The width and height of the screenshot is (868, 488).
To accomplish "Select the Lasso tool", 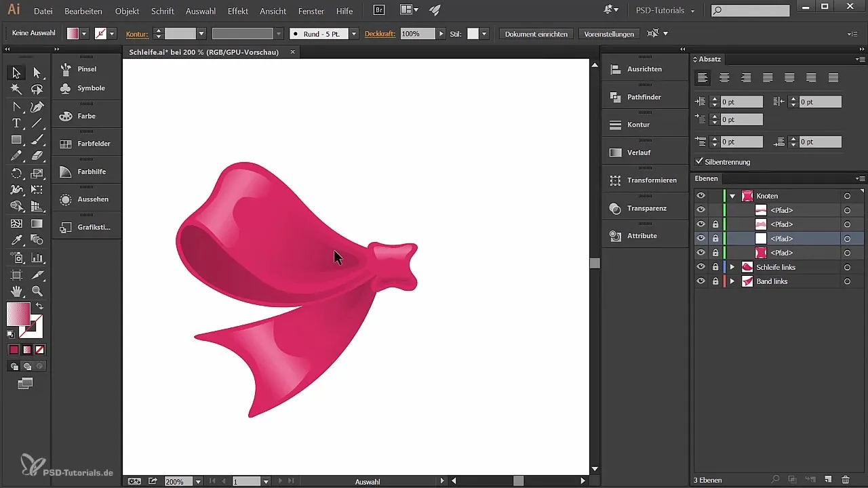I will pyautogui.click(x=37, y=89).
